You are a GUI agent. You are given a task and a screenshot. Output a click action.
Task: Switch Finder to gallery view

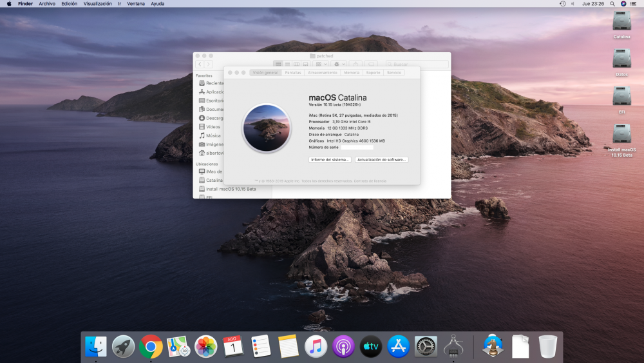[x=305, y=64]
